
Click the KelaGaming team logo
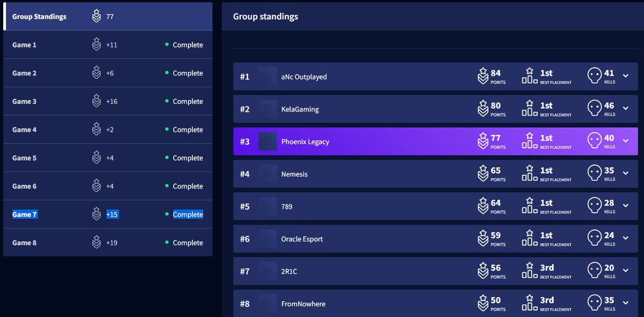point(267,109)
